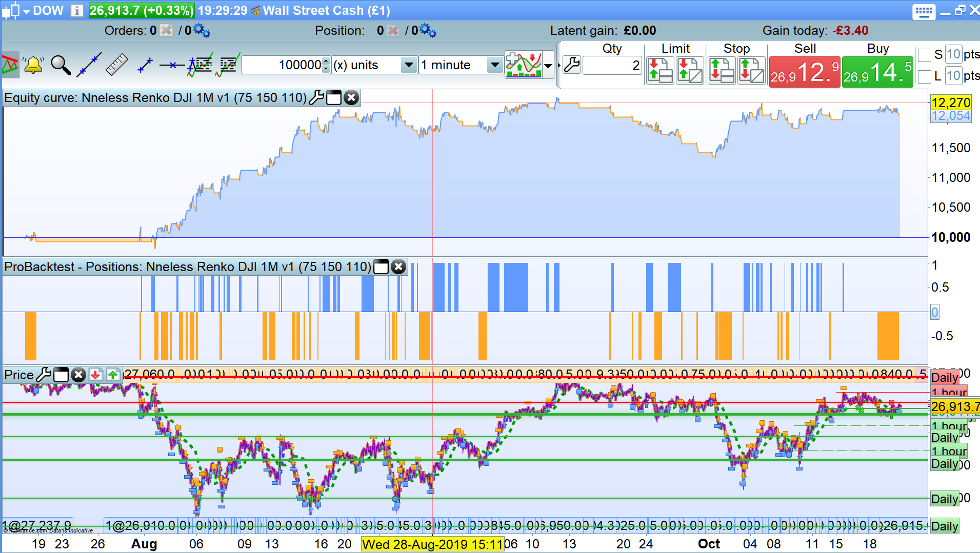The height and width of the screenshot is (553, 980).
Task: Open Equity curve wrench settings
Action: tap(317, 97)
